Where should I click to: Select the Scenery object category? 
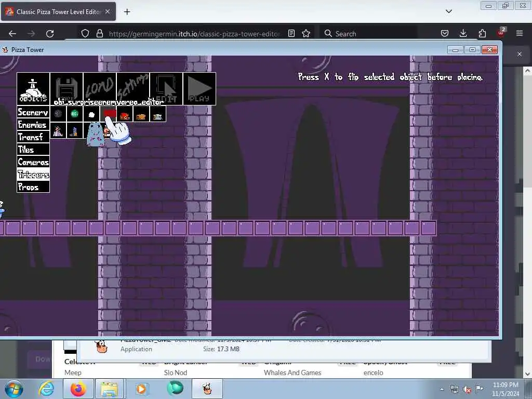(33, 112)
